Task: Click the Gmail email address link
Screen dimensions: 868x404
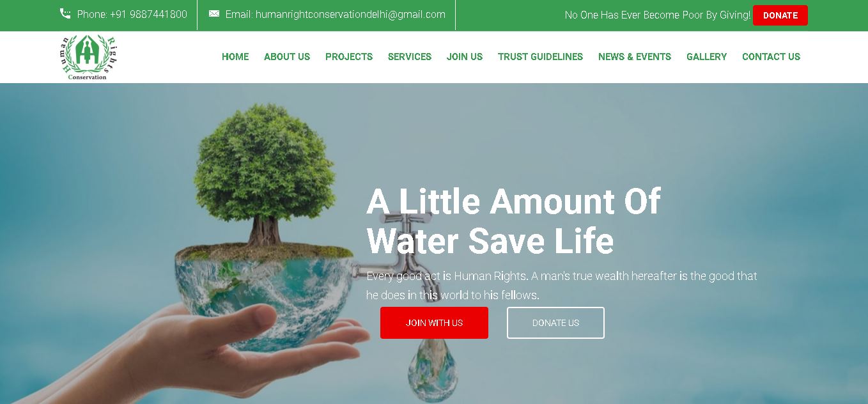Action: 350,14
